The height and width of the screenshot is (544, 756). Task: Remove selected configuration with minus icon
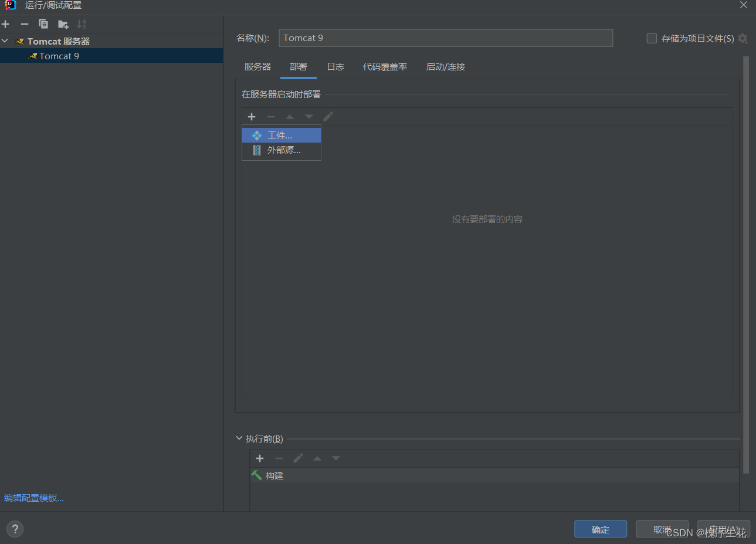24,24
